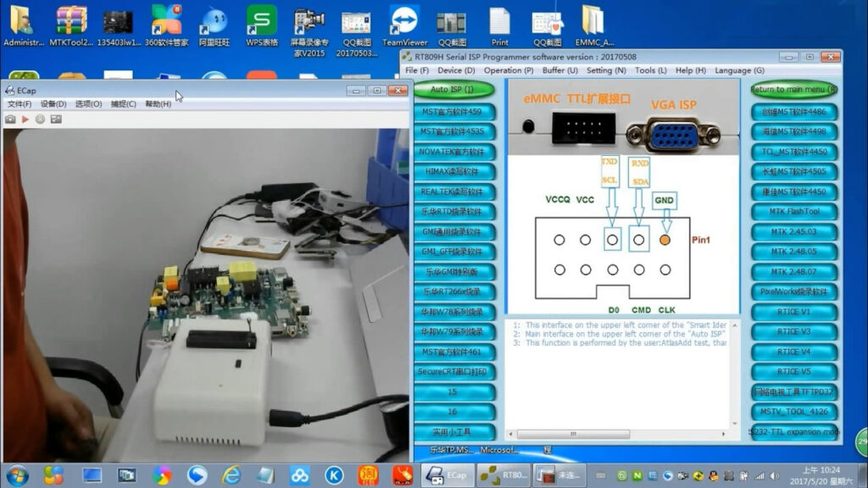This screenshot has width=868, height=488.
Task: Open TeamViewer desktop shortcut
Action: pos(404,25)
